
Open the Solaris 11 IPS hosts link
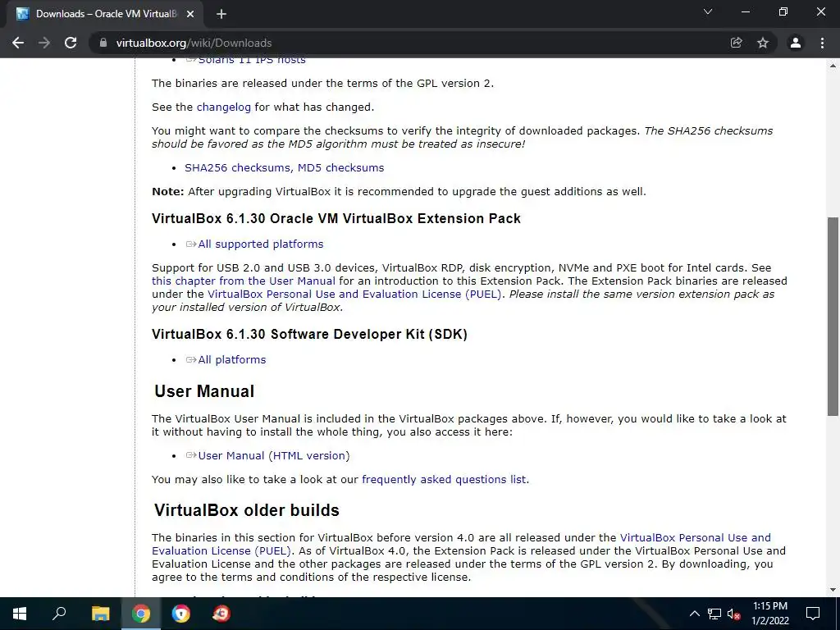[252, 59]
